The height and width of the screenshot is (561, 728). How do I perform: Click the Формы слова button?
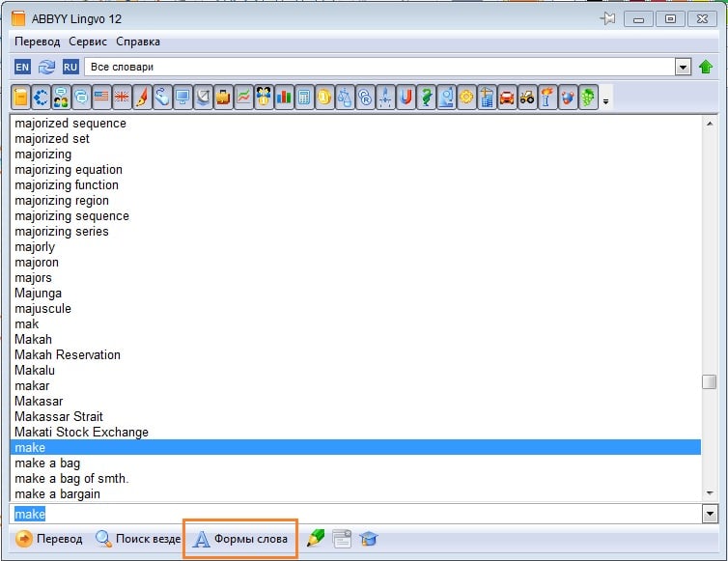[240, 539]
